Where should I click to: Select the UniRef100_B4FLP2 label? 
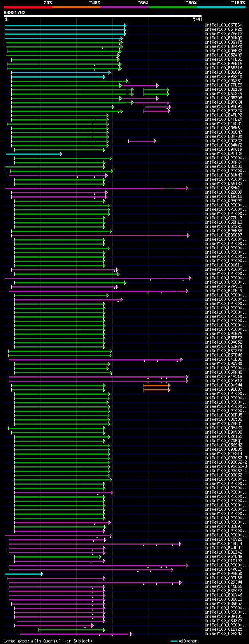coord(223,115)
